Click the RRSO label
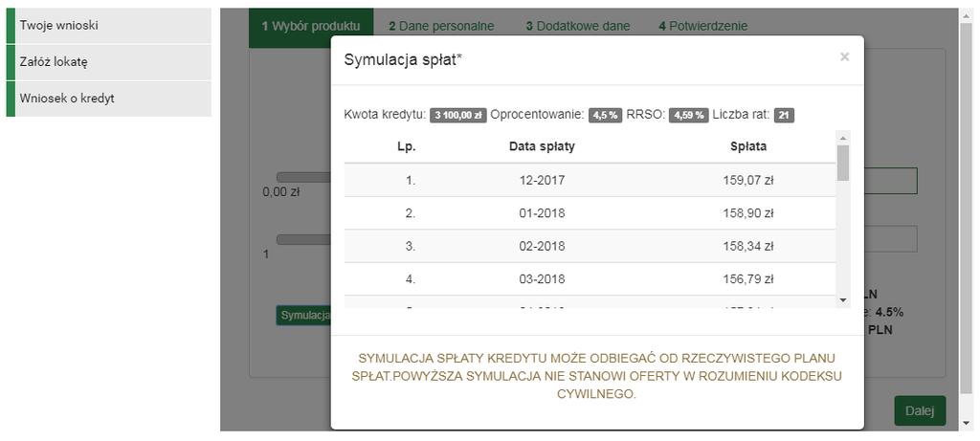Viewport: 980px width, 441px height. tap(646, 115)
